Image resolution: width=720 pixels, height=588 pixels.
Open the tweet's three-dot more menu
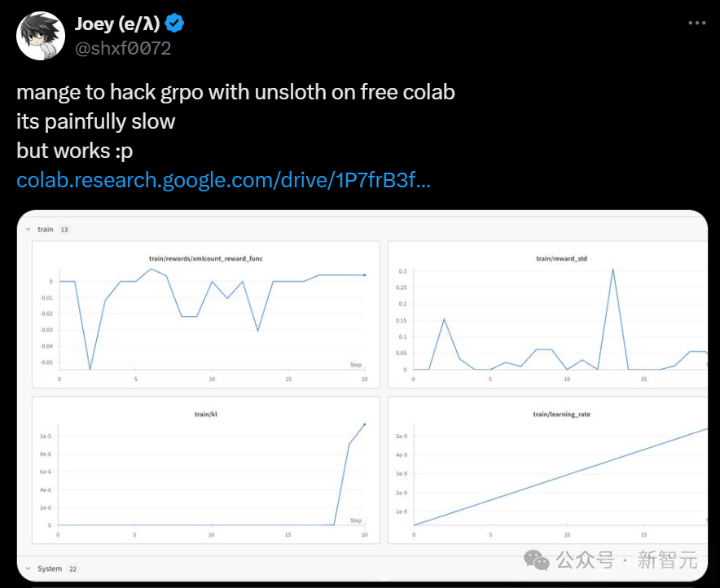click(696, 23)
